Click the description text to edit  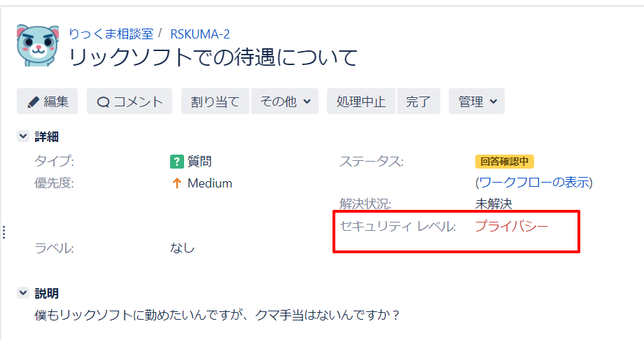[x=217, y=315]
